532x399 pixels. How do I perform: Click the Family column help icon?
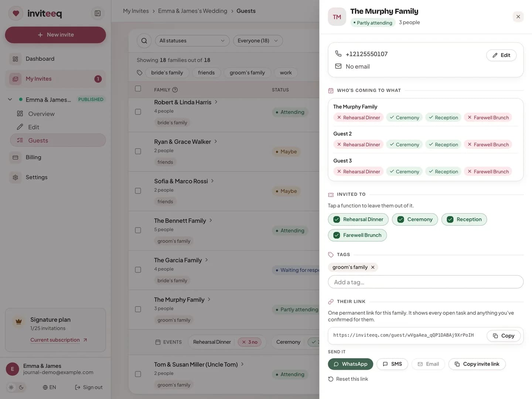tap(175, 90)
